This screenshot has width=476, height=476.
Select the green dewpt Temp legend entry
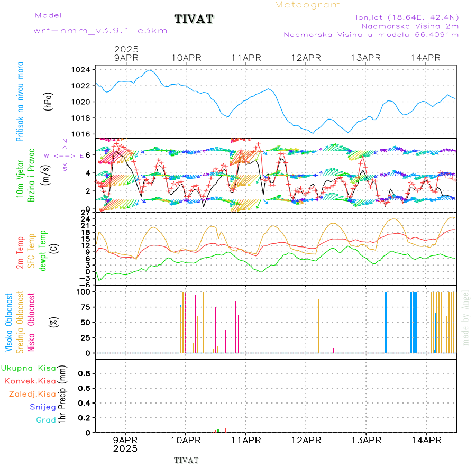(42, 251)
